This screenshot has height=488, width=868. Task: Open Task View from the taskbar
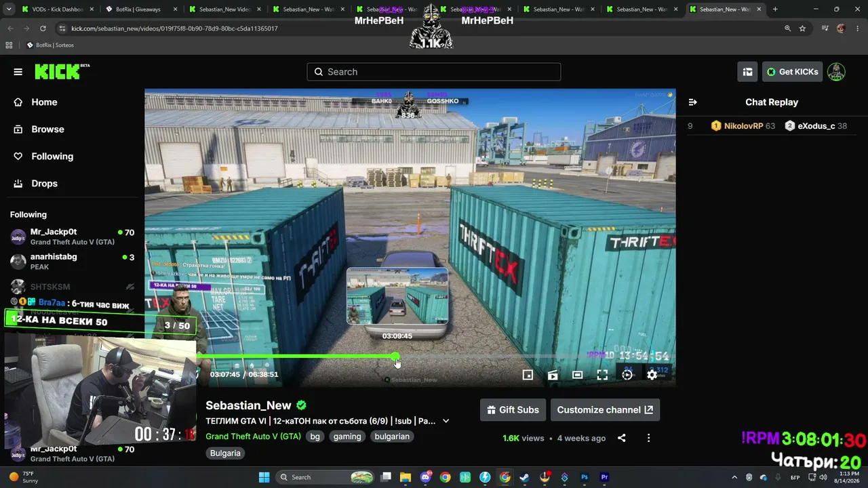pos(386,477)
